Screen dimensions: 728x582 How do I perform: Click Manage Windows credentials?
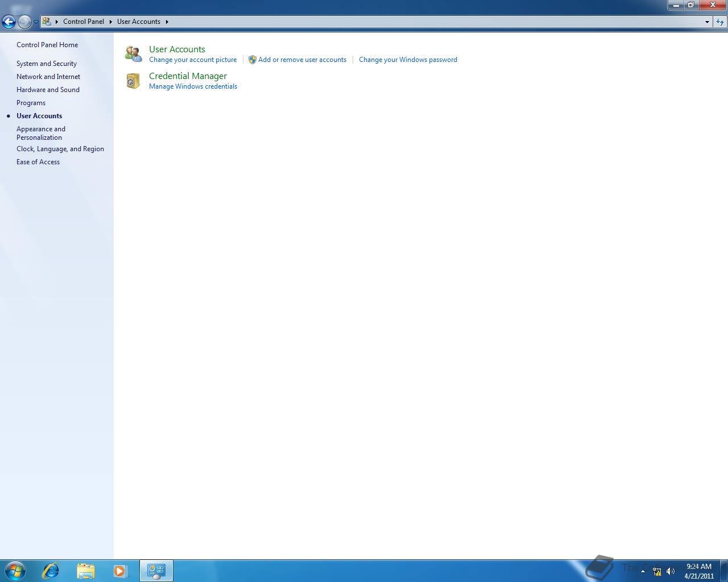[x=193, y=86]
